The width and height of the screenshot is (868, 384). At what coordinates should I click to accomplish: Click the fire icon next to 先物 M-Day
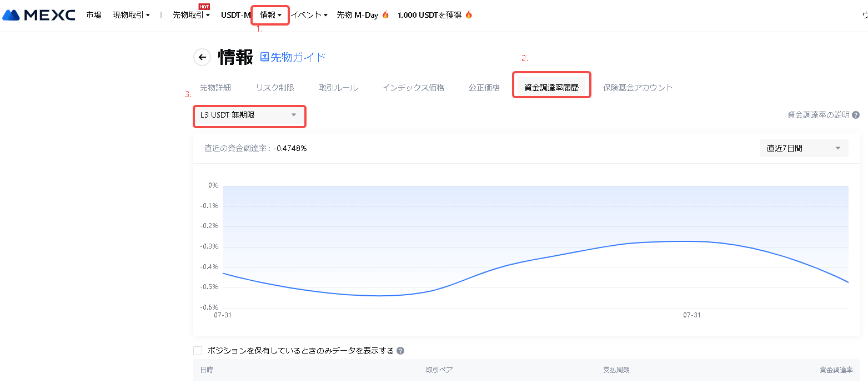[385, 15]
